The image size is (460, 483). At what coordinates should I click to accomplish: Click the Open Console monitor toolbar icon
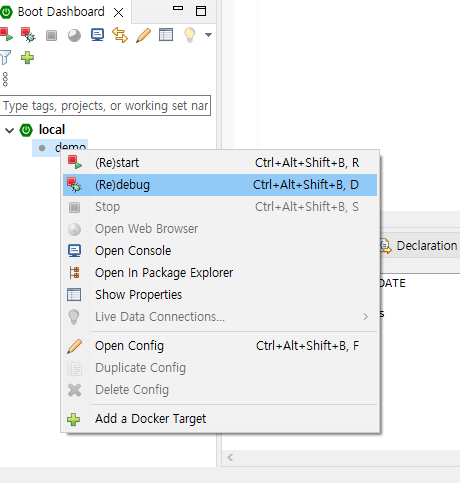pyautogui.click(x=97, y=35)
